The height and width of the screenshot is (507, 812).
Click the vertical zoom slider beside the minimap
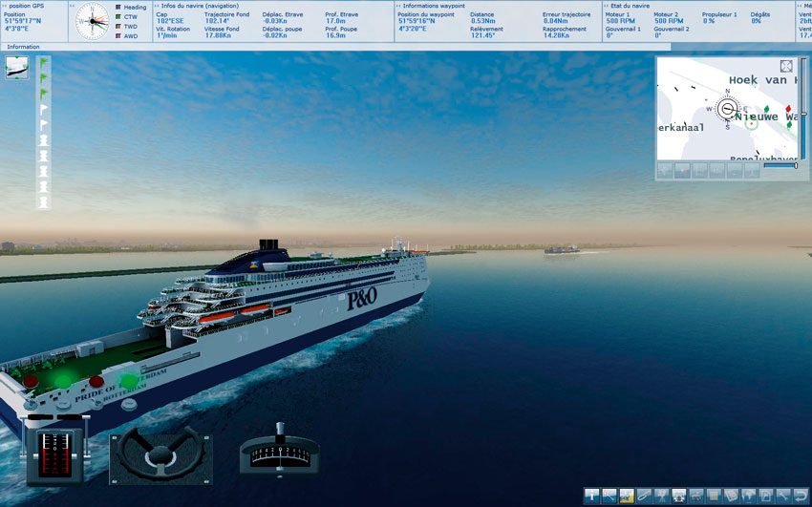click(803, 109)
